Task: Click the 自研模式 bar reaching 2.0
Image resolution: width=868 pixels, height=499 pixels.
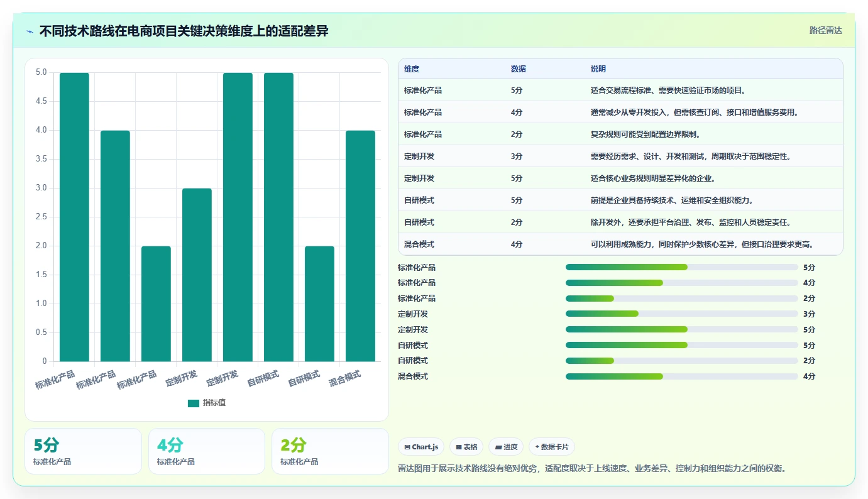Action: coord(319,304)
